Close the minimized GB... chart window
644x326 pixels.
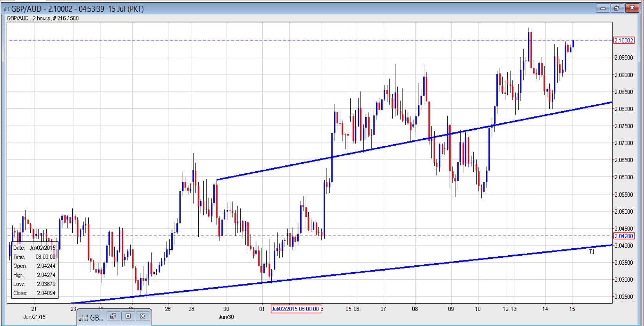click(143, 316)
